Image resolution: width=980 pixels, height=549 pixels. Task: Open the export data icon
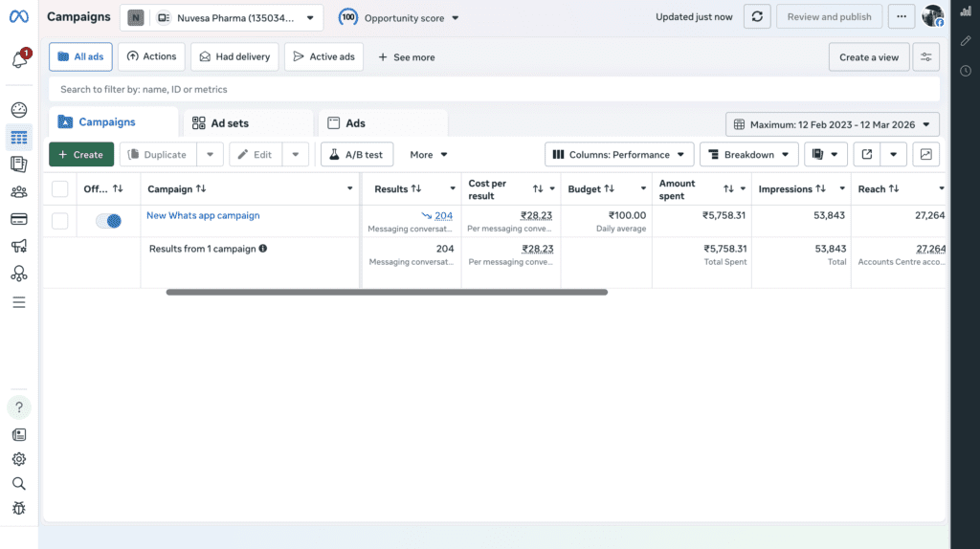(x=867, y=155)
